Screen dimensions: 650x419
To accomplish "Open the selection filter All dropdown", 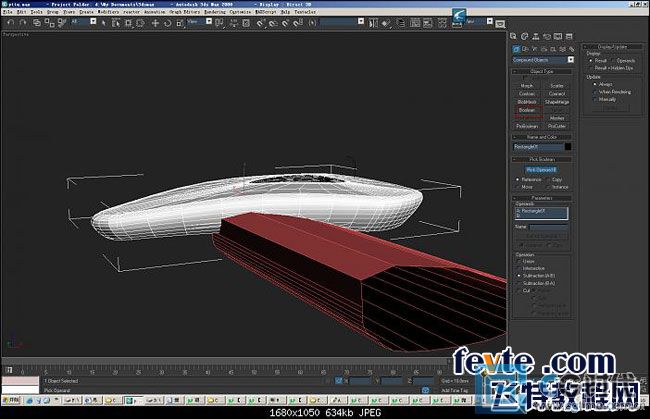I will pos(93,22).
